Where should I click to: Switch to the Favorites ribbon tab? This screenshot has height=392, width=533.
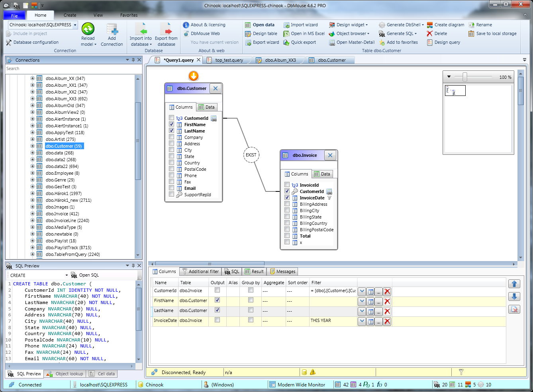click(129, 15)
